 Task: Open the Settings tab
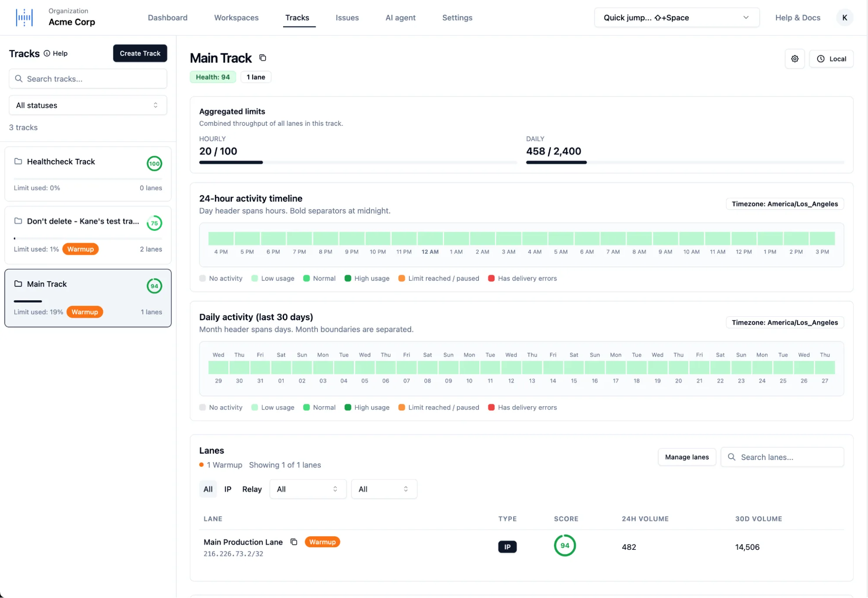click(457, 18)
